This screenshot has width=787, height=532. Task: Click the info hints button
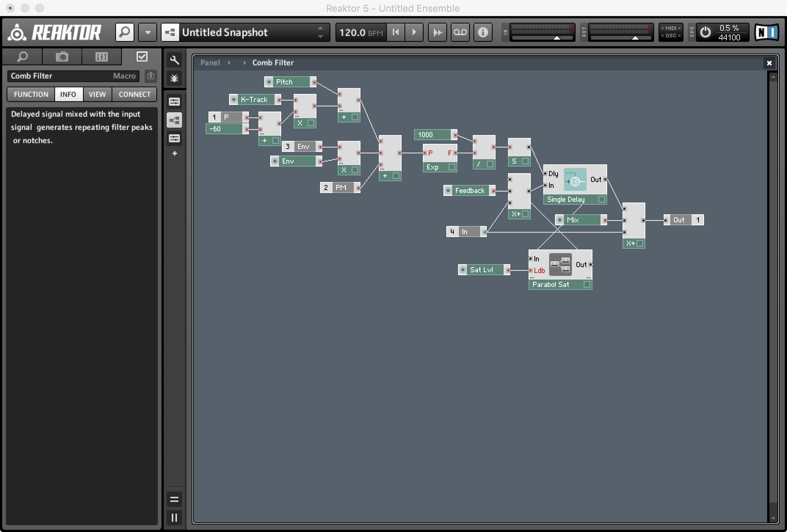(x=483, y=32)
